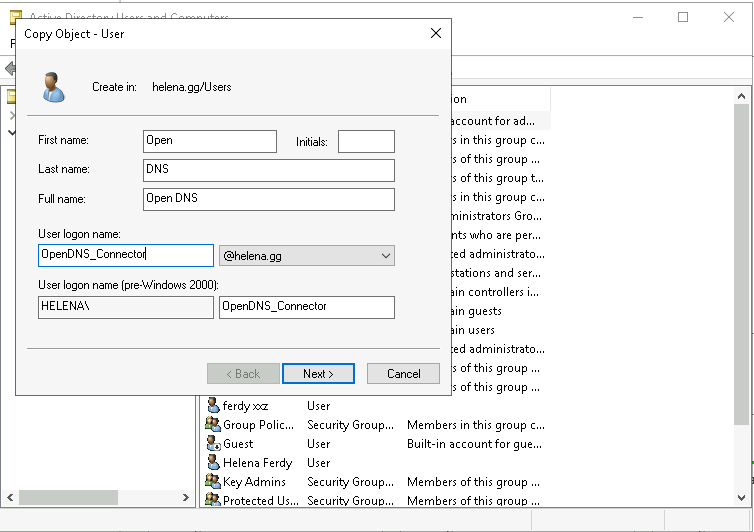754x532 pixels.
Task: Close the Copy Object - User dialog
Action: 435,33
